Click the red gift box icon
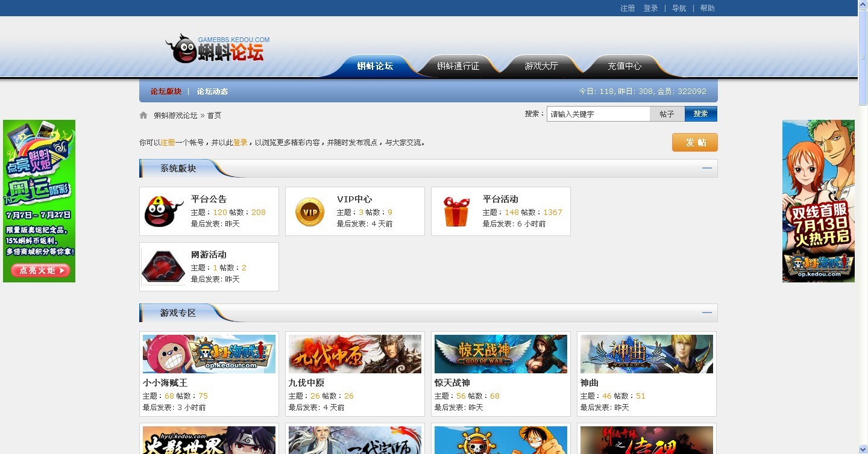Viewport: 868px width, 454px height. pos(456,211)
